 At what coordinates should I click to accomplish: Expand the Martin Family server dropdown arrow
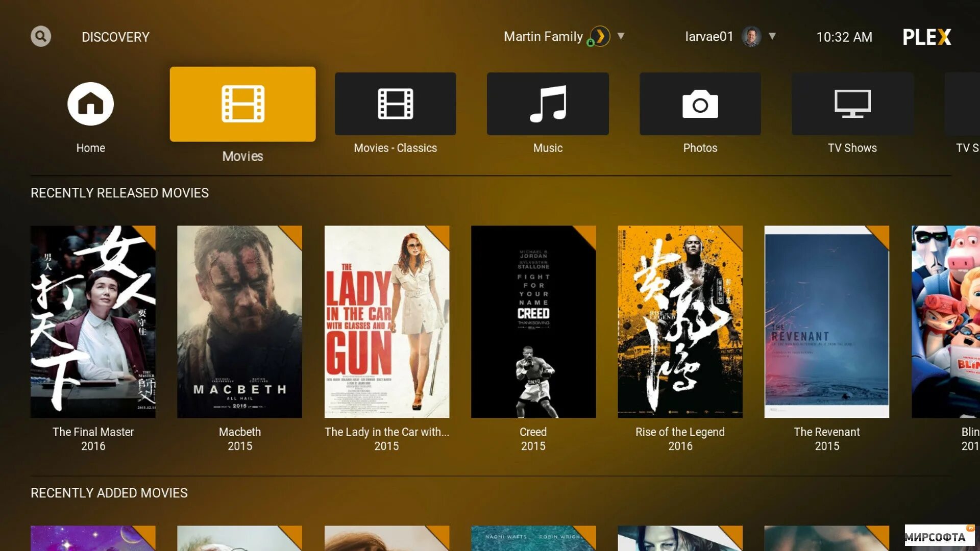pyautogui.click(x=621, y=36)
